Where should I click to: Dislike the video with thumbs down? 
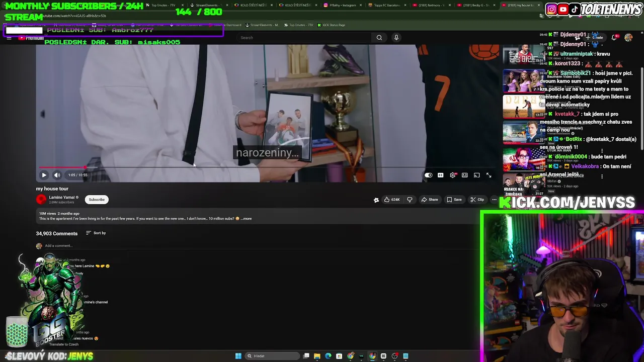tap(410, 200)
